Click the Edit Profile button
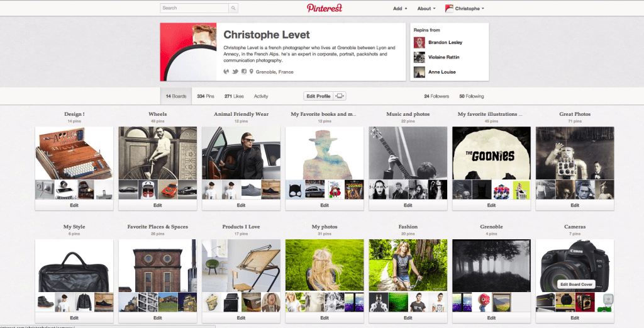Viewport: 644px width, 328px height. (x=318, y=96)
